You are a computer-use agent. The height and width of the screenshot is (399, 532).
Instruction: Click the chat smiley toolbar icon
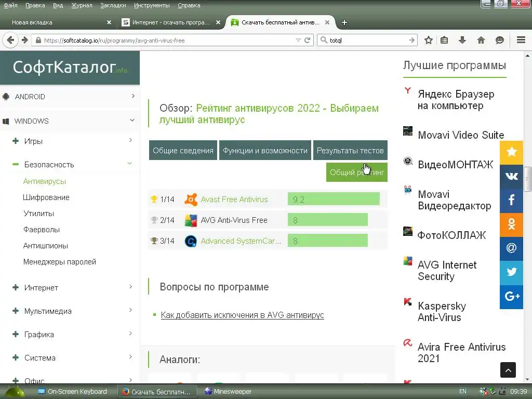[x=500, y=40]
